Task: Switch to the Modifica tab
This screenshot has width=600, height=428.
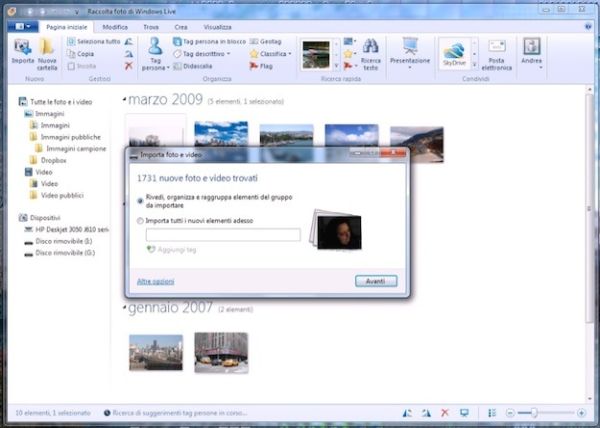Action: pyautogui.click(x=116, y=23)
